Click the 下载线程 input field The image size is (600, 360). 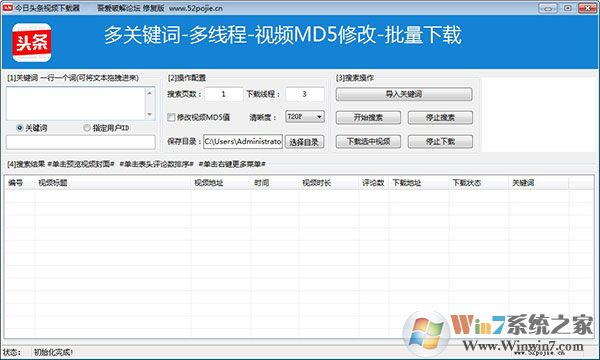tap(305, 94)
